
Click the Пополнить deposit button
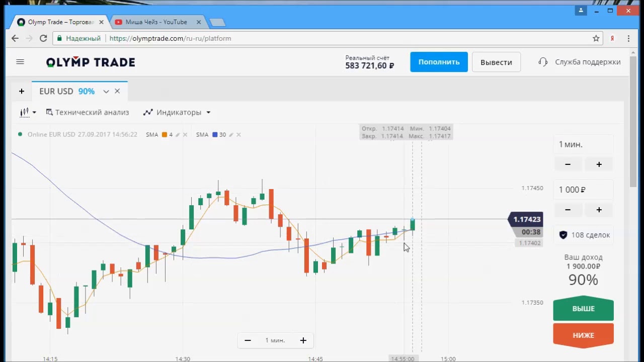[439, 62]
